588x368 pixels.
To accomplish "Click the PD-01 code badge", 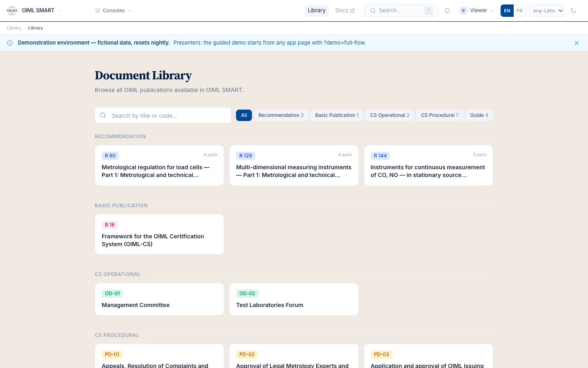I will (112, 355).
